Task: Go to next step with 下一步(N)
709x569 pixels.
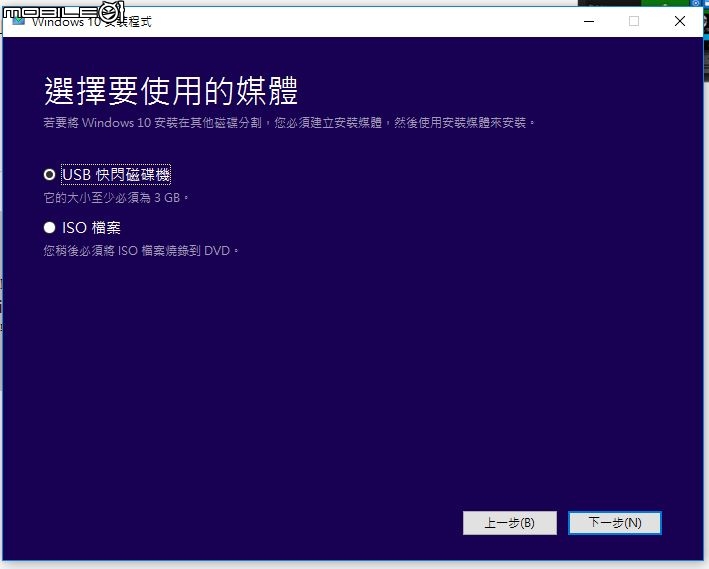Action: [614, 523]
